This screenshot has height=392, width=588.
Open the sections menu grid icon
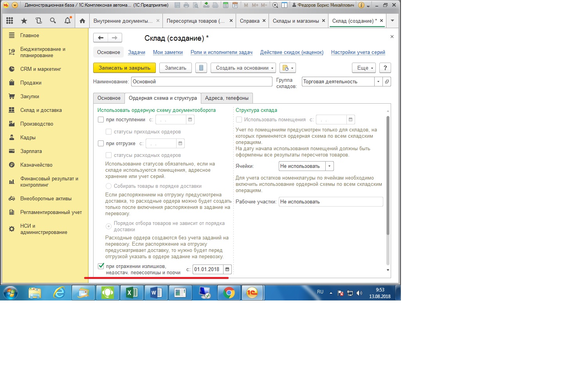point(10,21)
